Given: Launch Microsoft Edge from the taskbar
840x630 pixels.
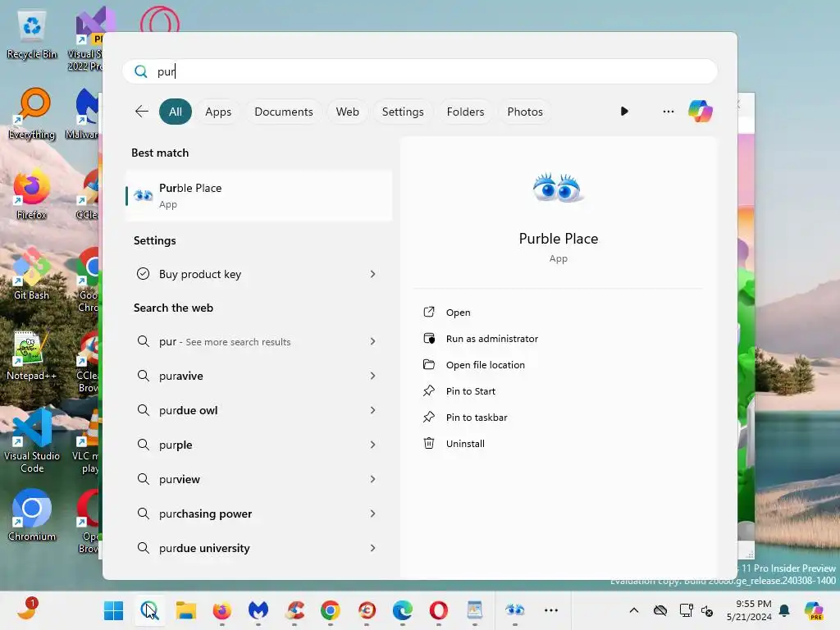Looking at the screenshot, I should coord(403,610).
